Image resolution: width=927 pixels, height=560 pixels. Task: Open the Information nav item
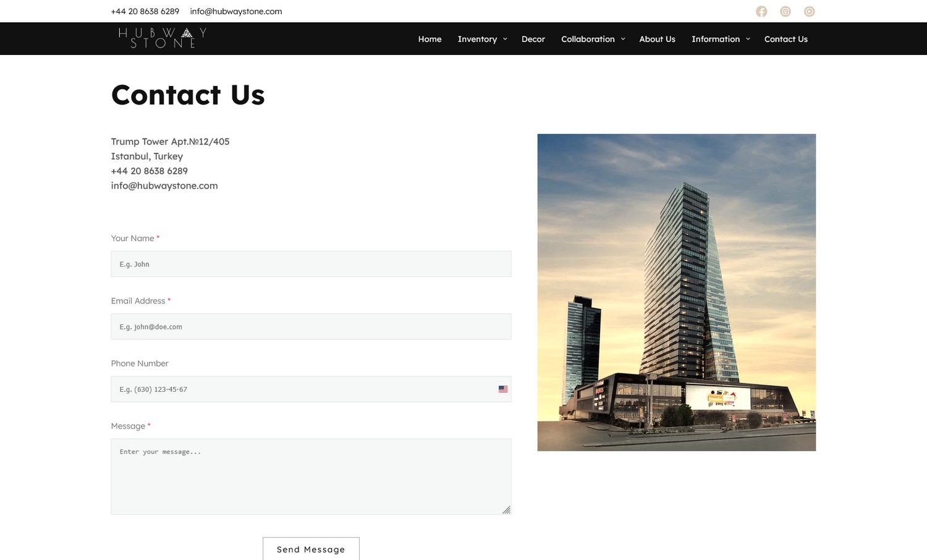tap(716, 39)
